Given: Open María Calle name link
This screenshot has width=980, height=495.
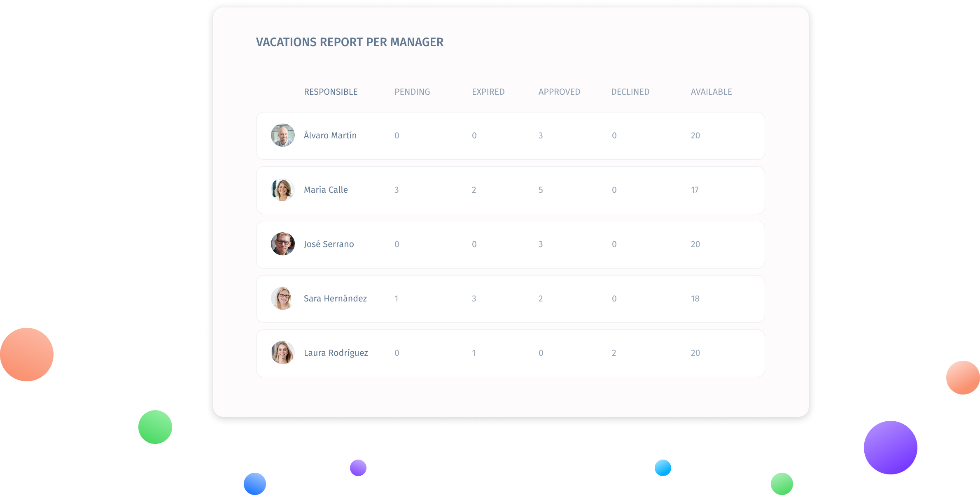Looking at the screenshot, I should 326,190.
